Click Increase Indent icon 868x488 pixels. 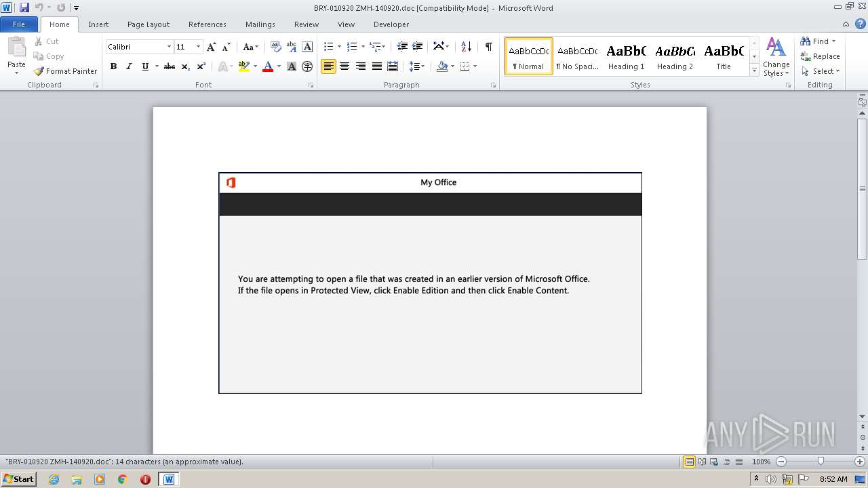click(x=418, y=47)
